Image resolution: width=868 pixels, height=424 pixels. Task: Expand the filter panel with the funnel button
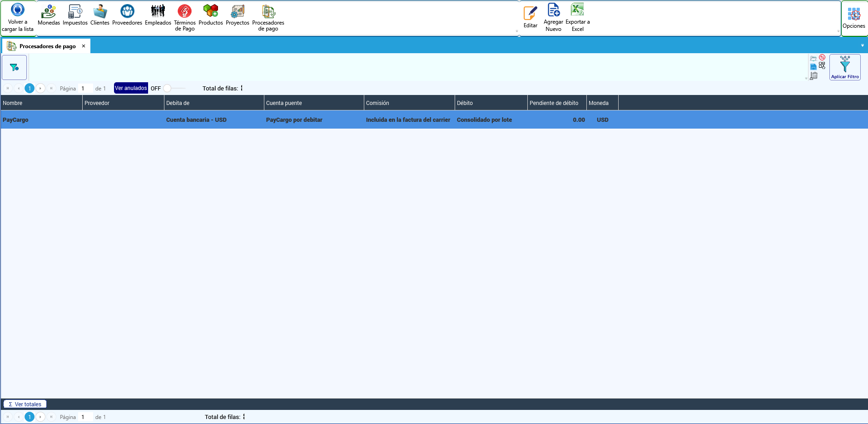pyautogui.click(x=15, y=67)
